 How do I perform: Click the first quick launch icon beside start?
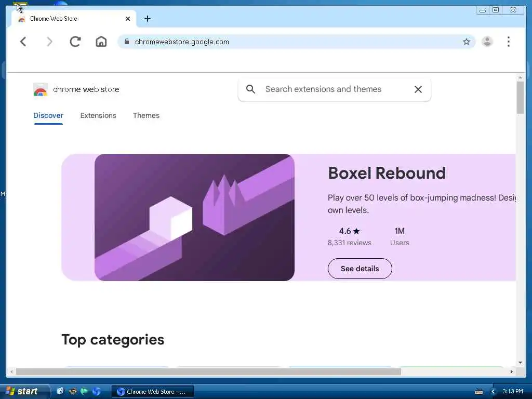(x=60, y=391)
